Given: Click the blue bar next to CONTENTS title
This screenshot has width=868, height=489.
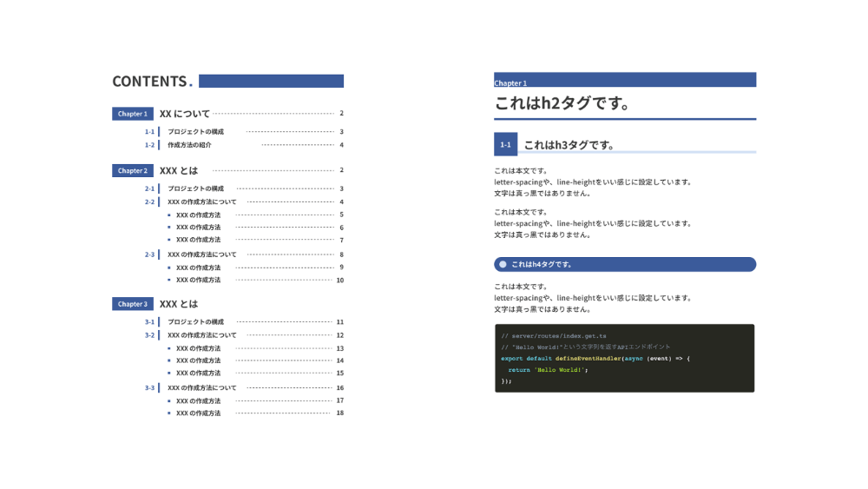Looking at the screenshot, I should 271,81.
